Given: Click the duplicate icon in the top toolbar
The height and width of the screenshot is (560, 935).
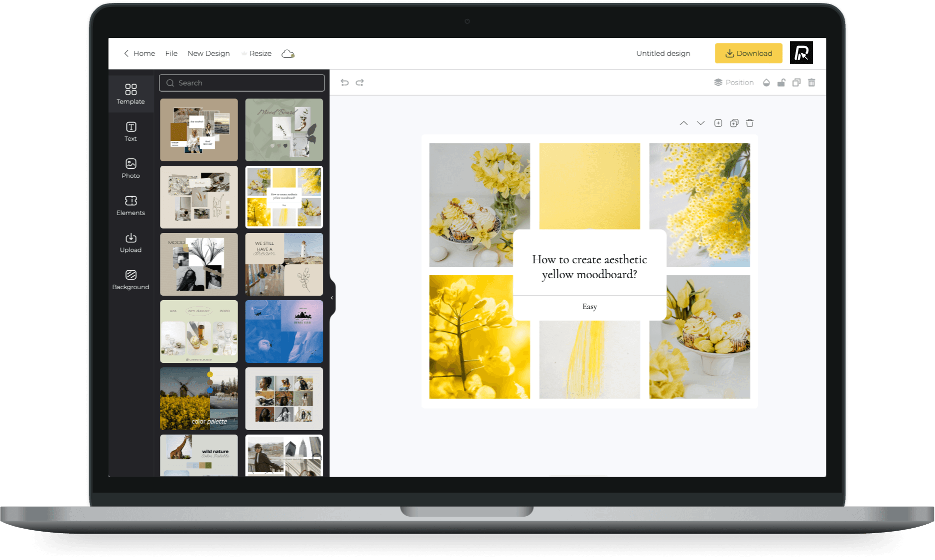Looking at the screenshot, I should pyautogui.click(x=797, y=82).
